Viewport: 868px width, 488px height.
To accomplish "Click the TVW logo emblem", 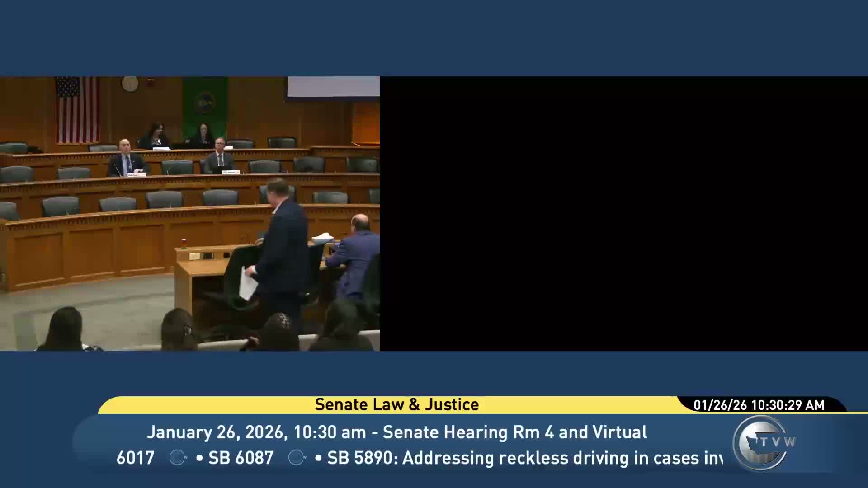I will click(763, 442).
